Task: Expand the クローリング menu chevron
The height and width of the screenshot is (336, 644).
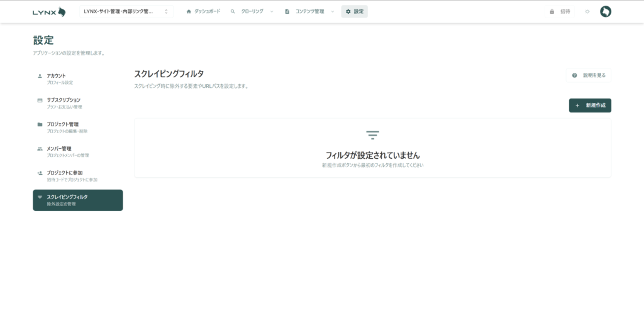Action: [272, 11]
